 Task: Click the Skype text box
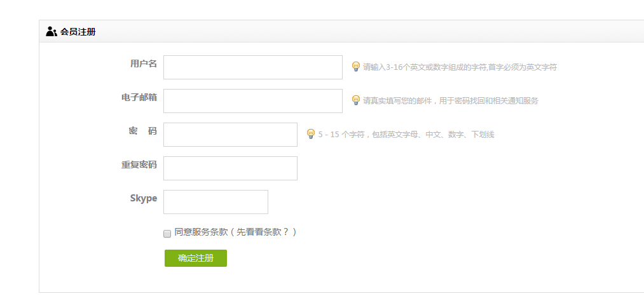(216, 202)
